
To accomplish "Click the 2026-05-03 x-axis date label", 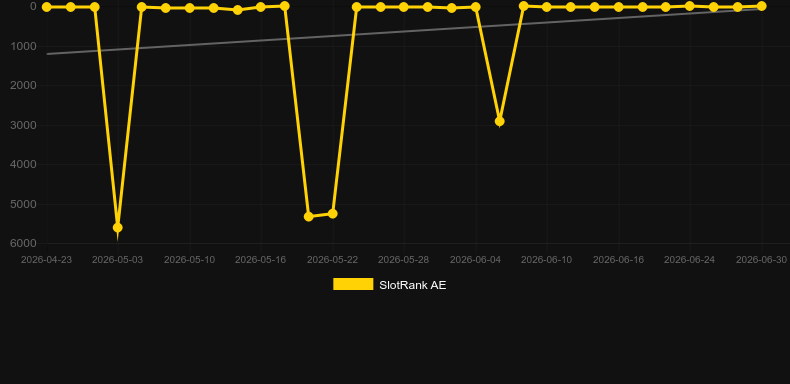I will click(117, 260).
